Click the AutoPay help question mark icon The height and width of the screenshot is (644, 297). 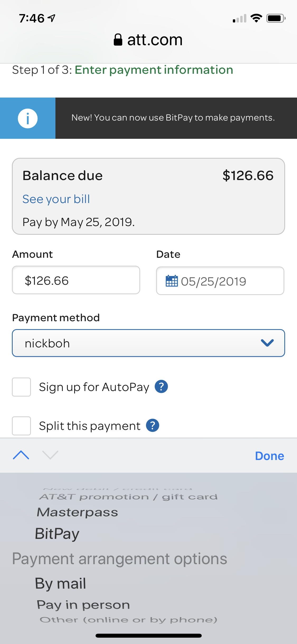161,387
